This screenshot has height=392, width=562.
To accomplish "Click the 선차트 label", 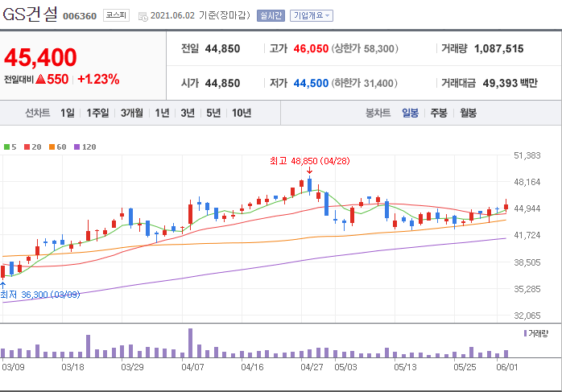I will coord(37,113).
